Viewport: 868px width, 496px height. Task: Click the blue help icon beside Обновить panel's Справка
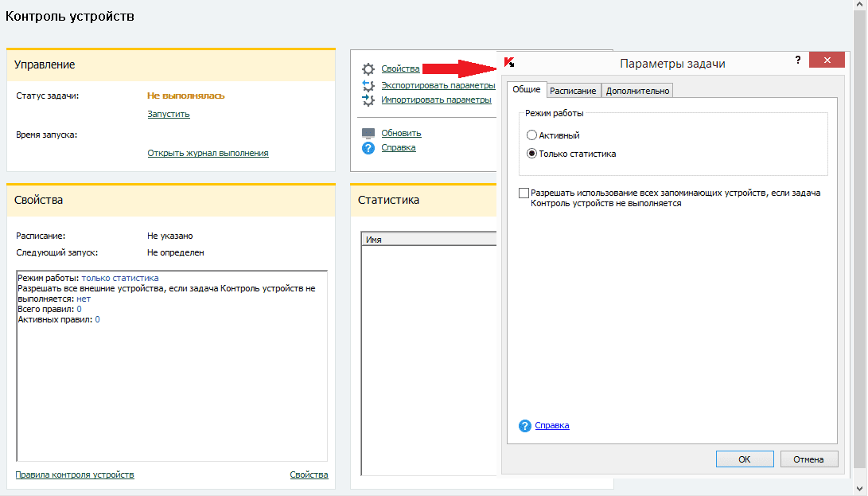(368, 148)
